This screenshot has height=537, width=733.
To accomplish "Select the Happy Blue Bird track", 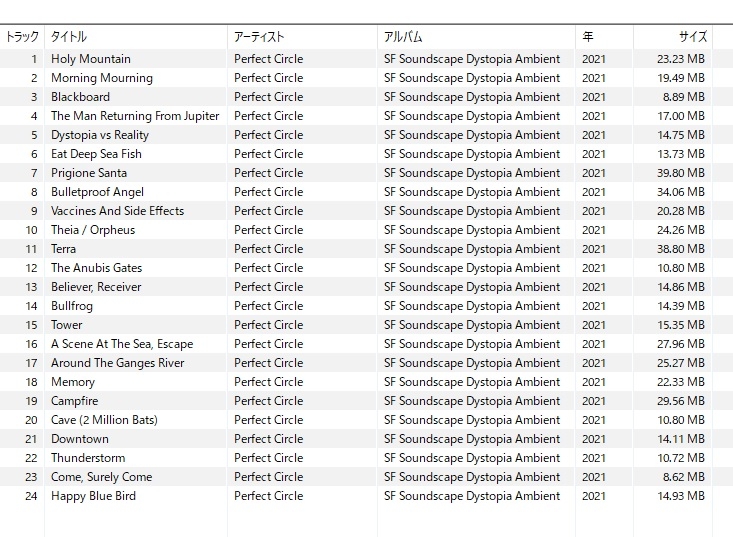I will (93, 496).
